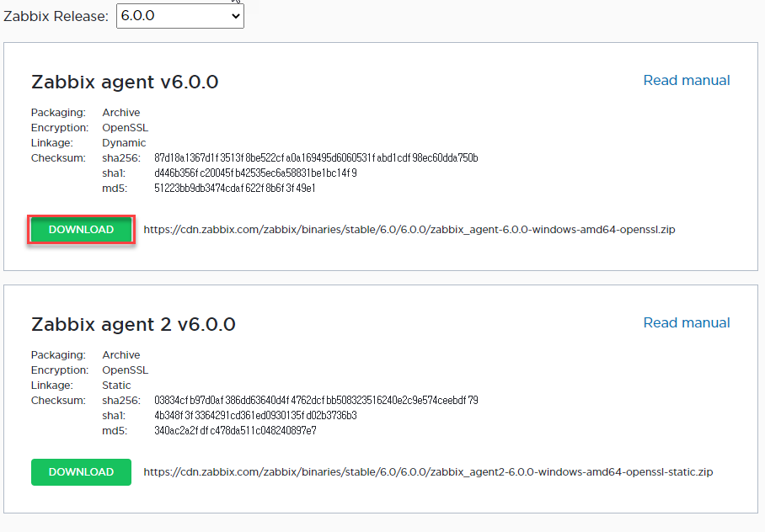The width and height of the screenshot is (765, 532).
Task: Download the Zabbix agent v6.0.0 archive
Action: (x=81, y=230)
